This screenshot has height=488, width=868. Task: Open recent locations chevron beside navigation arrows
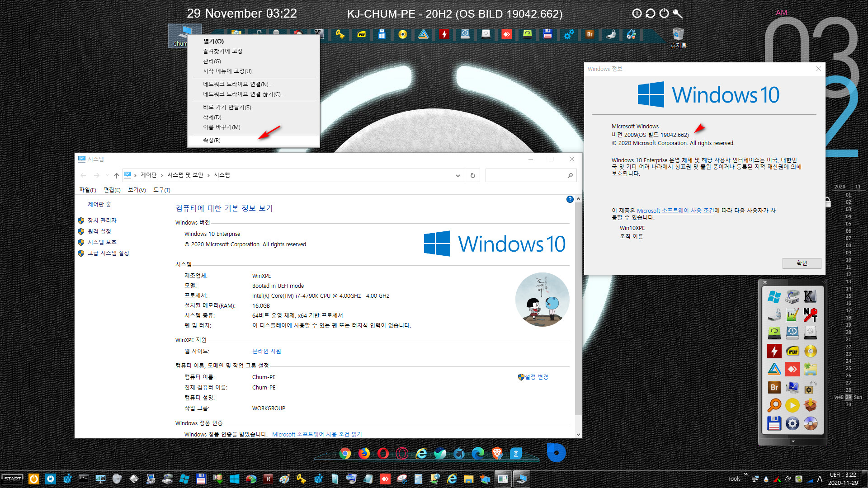[107, 175]
